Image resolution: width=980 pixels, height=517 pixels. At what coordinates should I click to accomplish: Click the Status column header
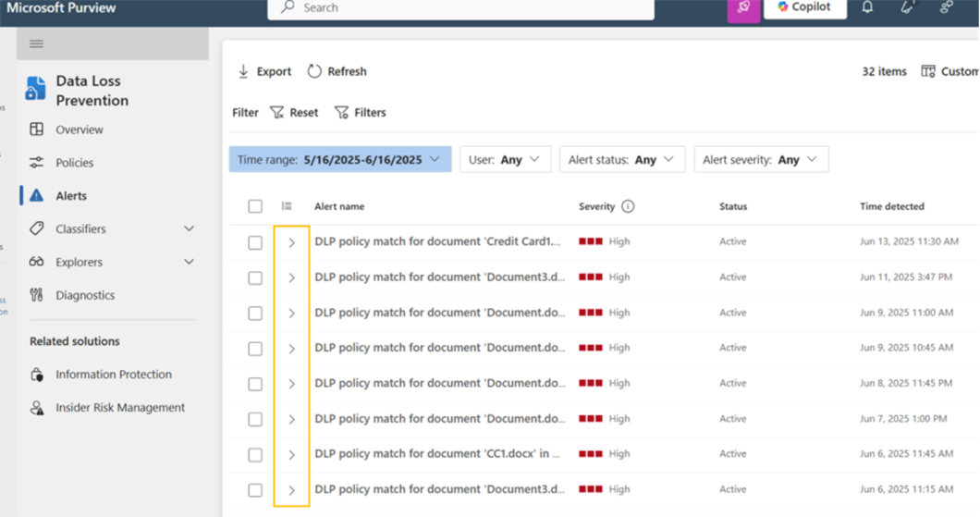click(x=733, y=206)
